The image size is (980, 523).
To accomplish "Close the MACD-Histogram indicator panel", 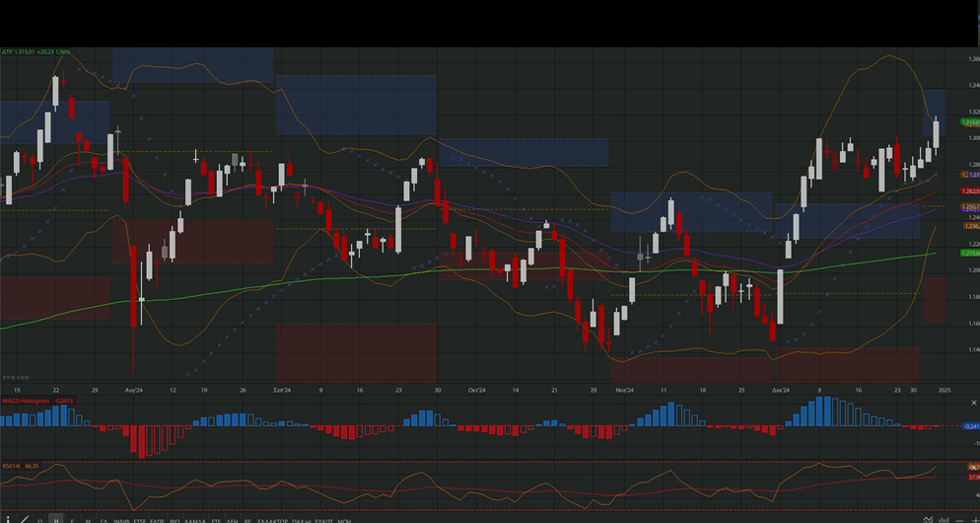I will click(x=974, y=404).
